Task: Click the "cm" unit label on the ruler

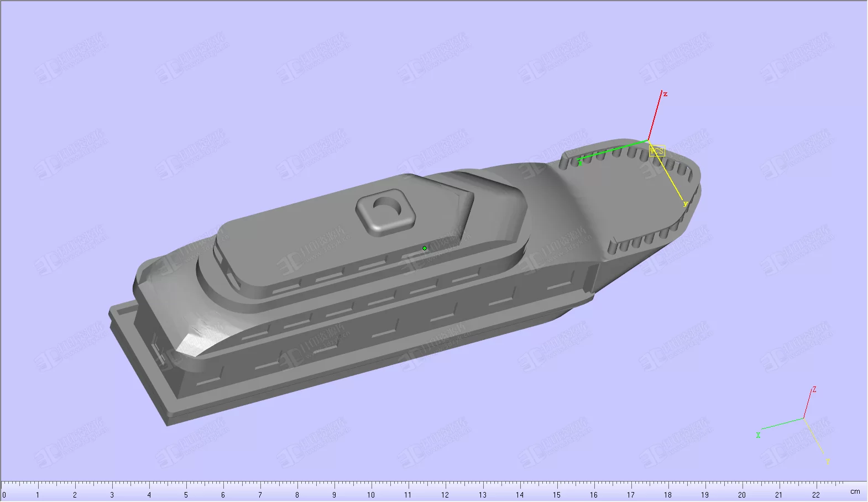Action: pyautogui.click(x=855, y=491)
